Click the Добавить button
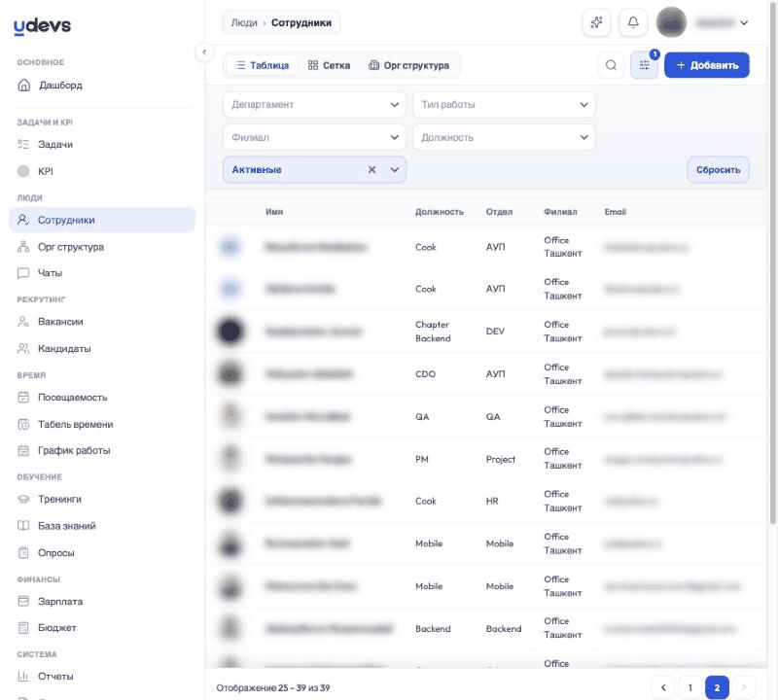 [x=707, y=65]
